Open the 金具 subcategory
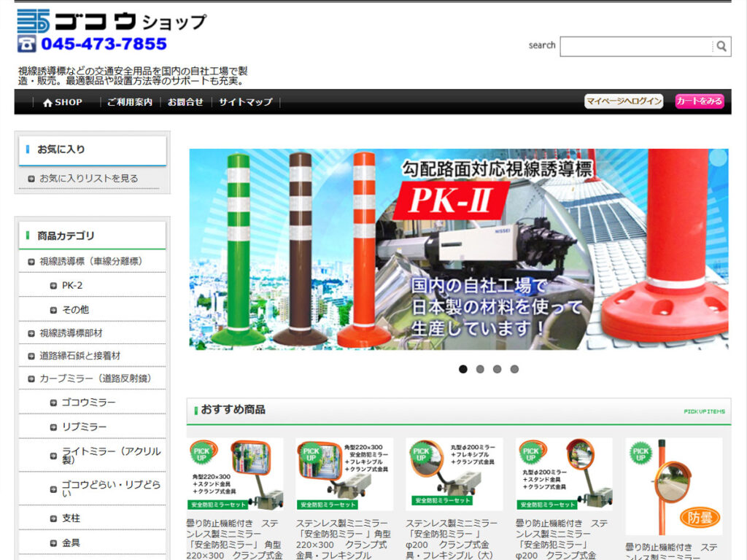747x560 pixels. [x=71, y=542]
